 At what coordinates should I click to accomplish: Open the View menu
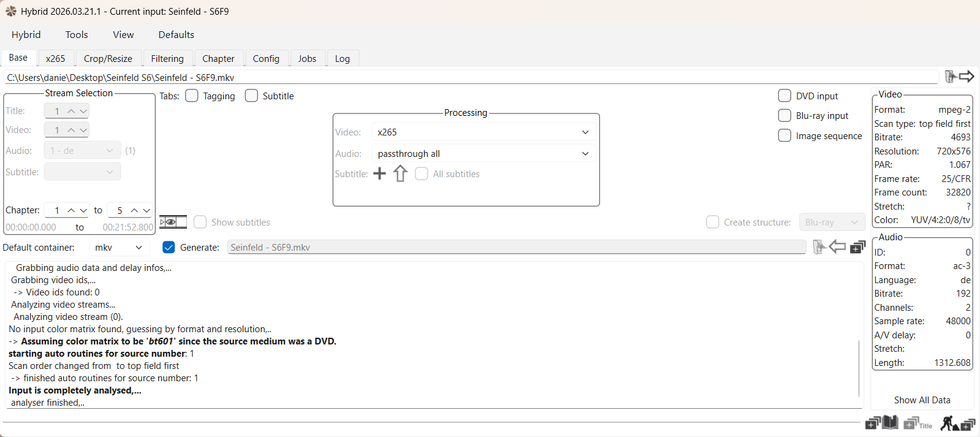[x=123, y=34]
